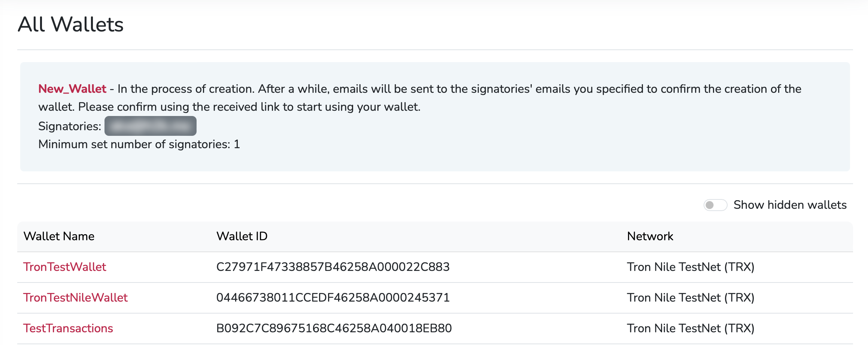Click the Signatories label
Viewport: 868px width, 345px height.
[x=70, y=126]
